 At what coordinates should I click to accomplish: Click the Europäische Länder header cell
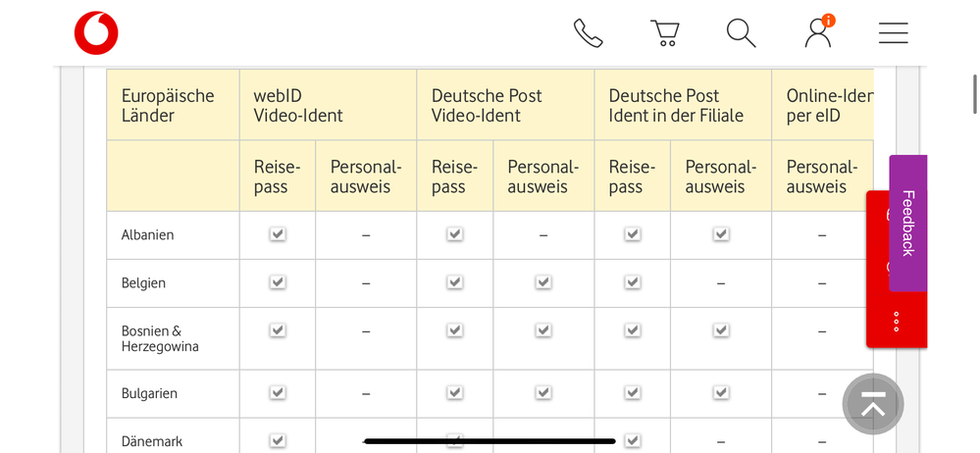tap(168, 106)
